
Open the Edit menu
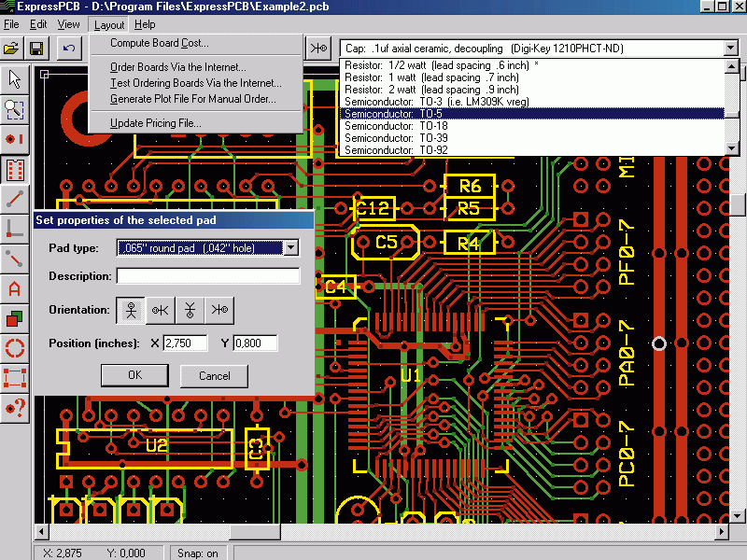(38, 24)
